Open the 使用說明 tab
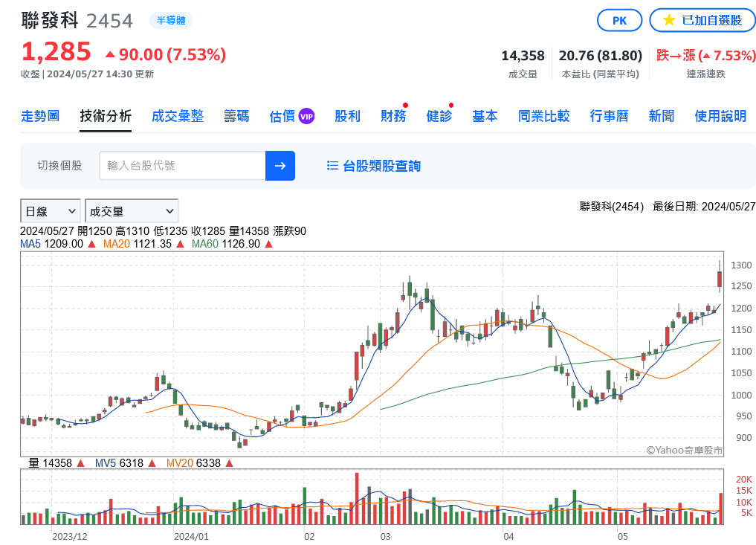The width and height of the screenshot is (756, 545). (720, 116)
